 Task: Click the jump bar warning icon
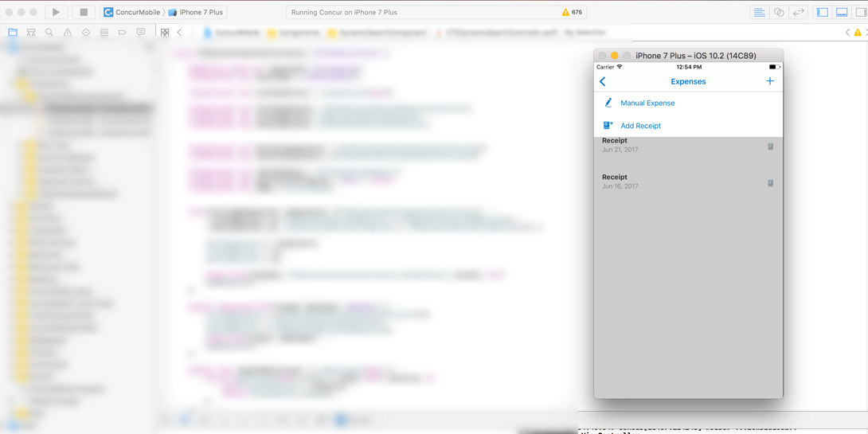pyautogui.click(x=858, y=32)
